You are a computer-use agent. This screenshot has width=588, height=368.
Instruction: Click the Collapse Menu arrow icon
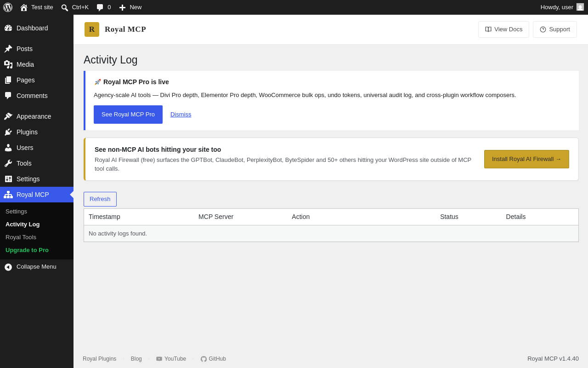(8, 267)
